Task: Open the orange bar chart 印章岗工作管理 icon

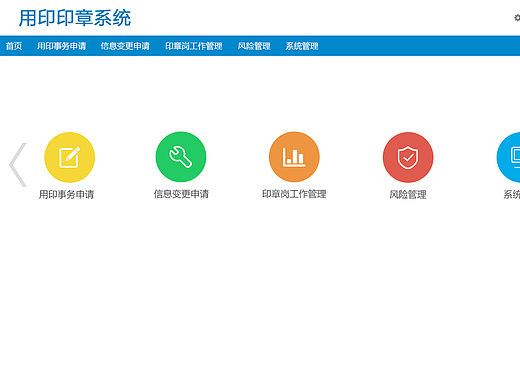Action: tap(294, 157)
